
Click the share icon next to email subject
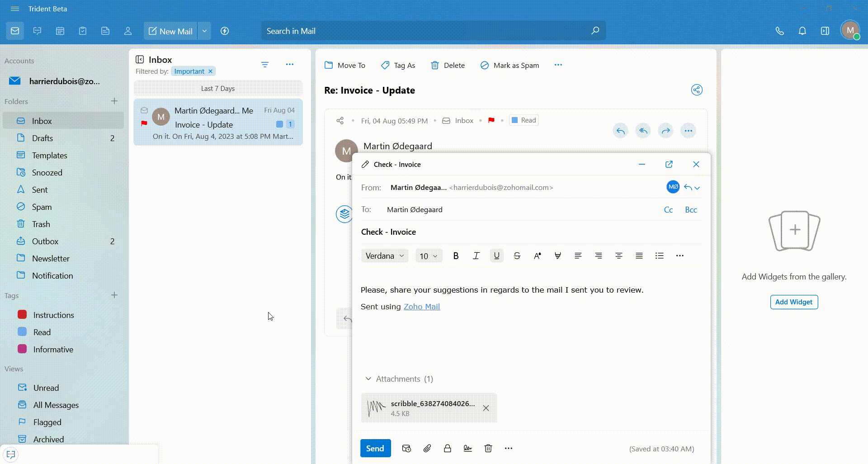(x=697, y=90)
